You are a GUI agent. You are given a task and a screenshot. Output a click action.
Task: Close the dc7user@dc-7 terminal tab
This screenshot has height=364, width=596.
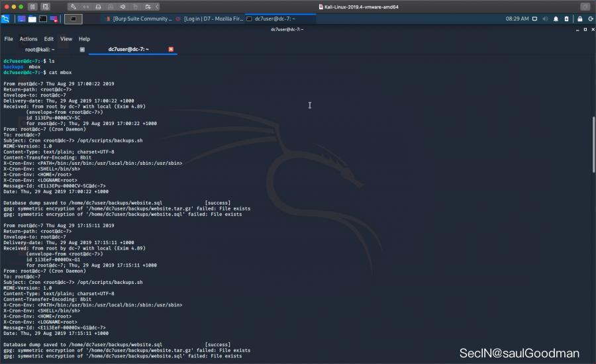[x=171, y=49]
